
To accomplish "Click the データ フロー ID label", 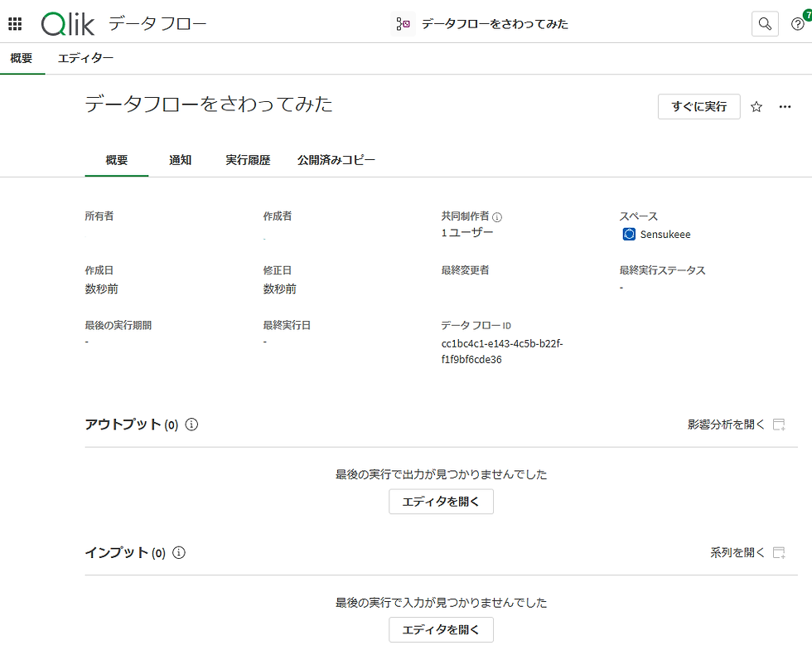I will tap(476, 325).
